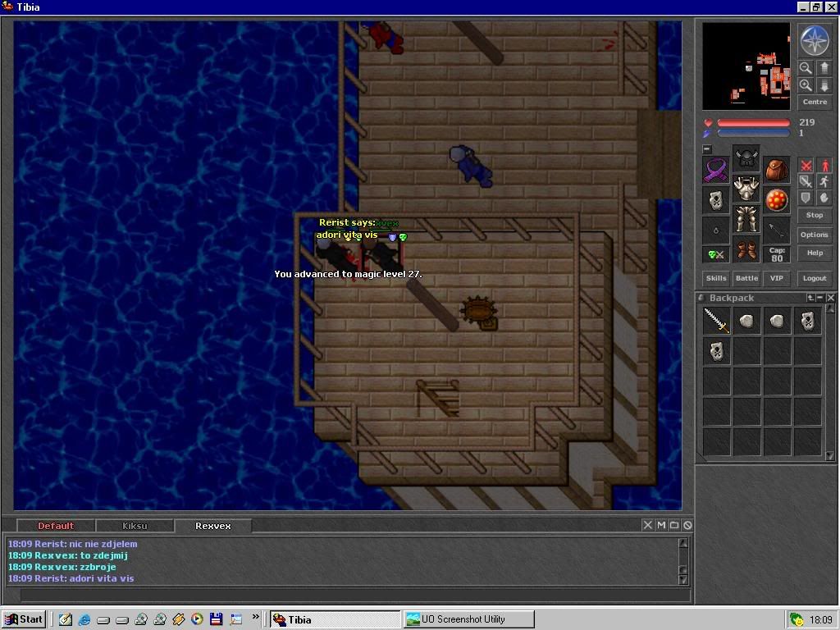
Task: Click the Stop button
Action: [x=815, y=216]
